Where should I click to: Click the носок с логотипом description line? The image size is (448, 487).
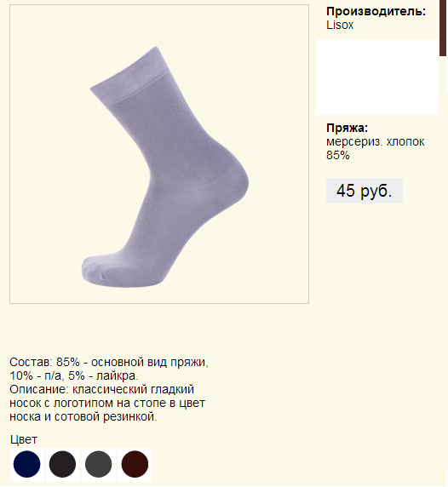[107, 404]
